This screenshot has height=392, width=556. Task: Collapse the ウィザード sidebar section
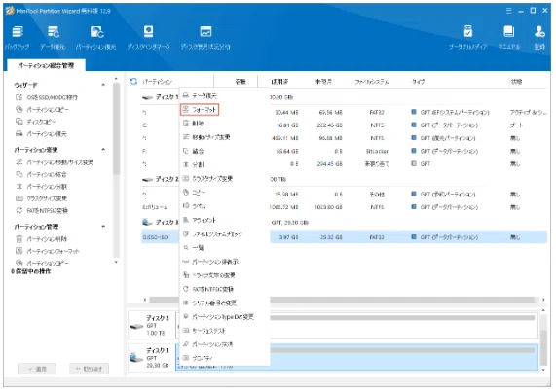pyautogui.click(x=103, y=85)
